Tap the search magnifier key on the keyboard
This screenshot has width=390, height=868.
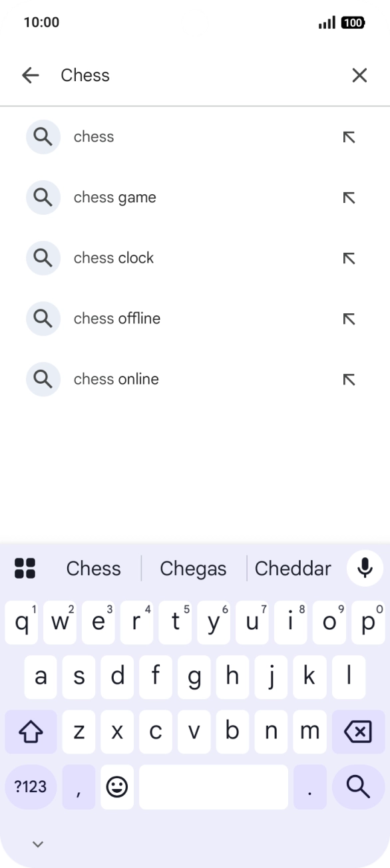357,787
